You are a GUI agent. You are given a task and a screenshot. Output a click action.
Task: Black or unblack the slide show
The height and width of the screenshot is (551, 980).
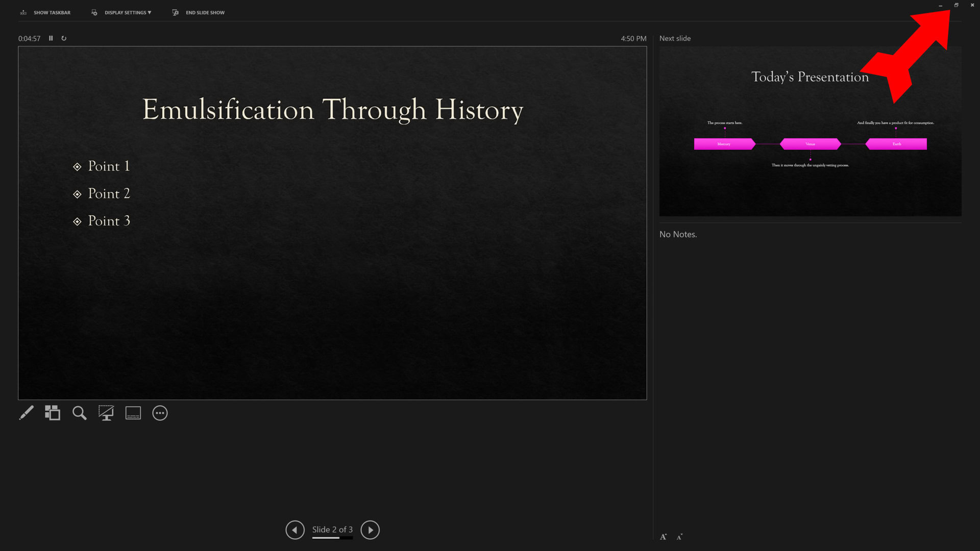(106, 413)
